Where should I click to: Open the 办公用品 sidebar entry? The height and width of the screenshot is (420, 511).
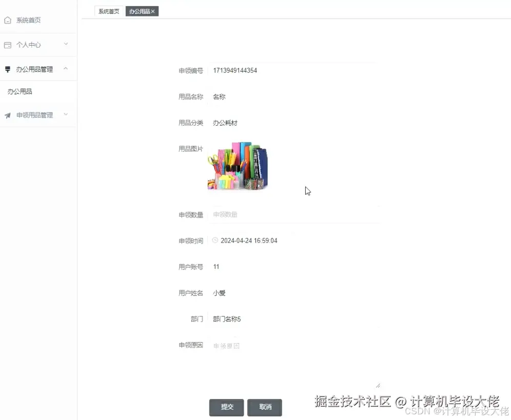coord(20,91)
